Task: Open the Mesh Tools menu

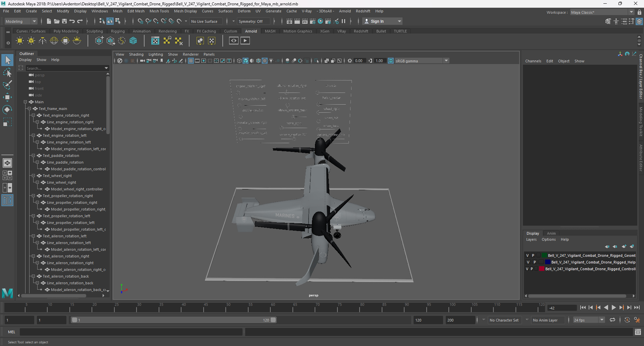Action: click(159, 11)
